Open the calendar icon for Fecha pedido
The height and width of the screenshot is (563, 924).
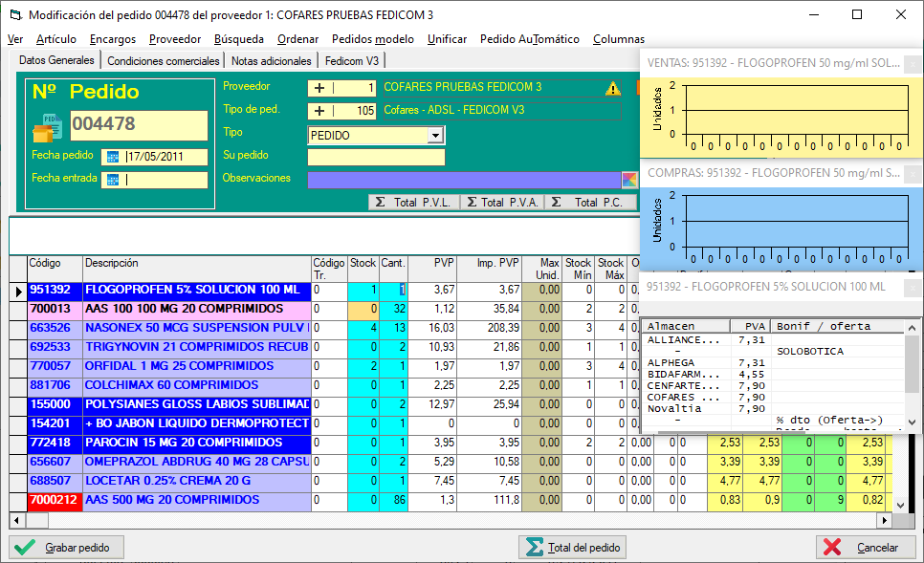click(x=113, y=158)
